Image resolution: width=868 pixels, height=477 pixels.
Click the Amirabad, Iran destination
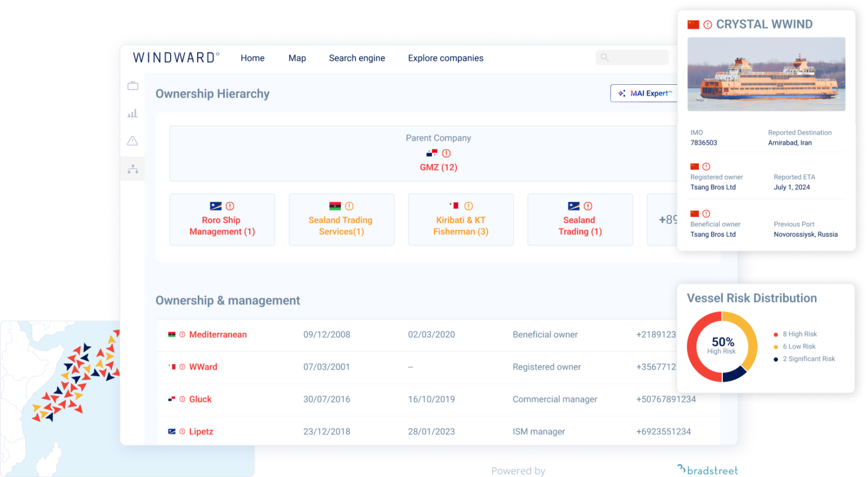point(790,143)
